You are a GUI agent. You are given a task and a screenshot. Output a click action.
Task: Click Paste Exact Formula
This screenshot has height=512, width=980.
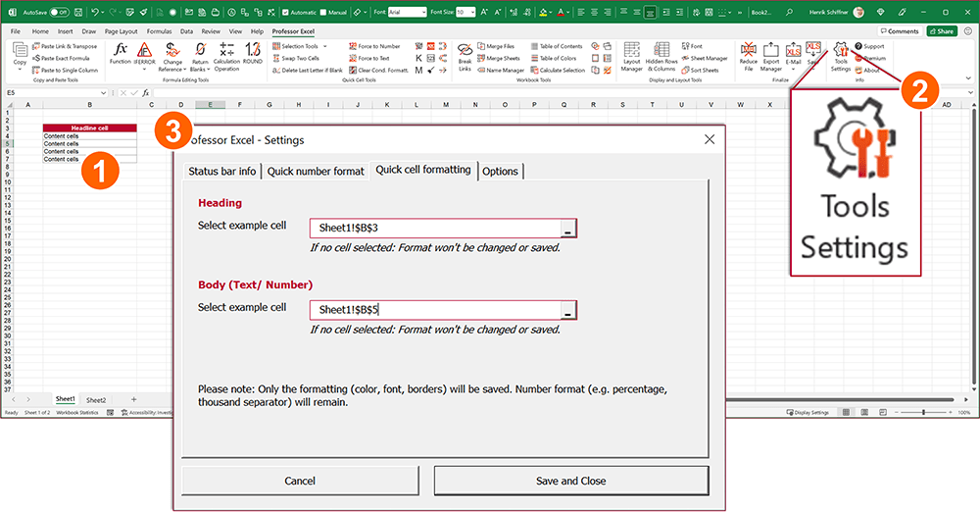click(61, 58)
